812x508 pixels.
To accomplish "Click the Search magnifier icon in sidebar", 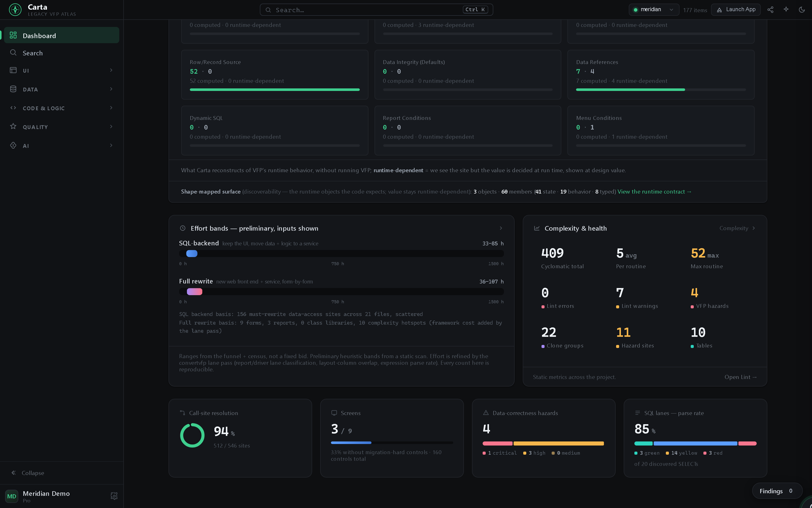I will (x=13, y=53).
